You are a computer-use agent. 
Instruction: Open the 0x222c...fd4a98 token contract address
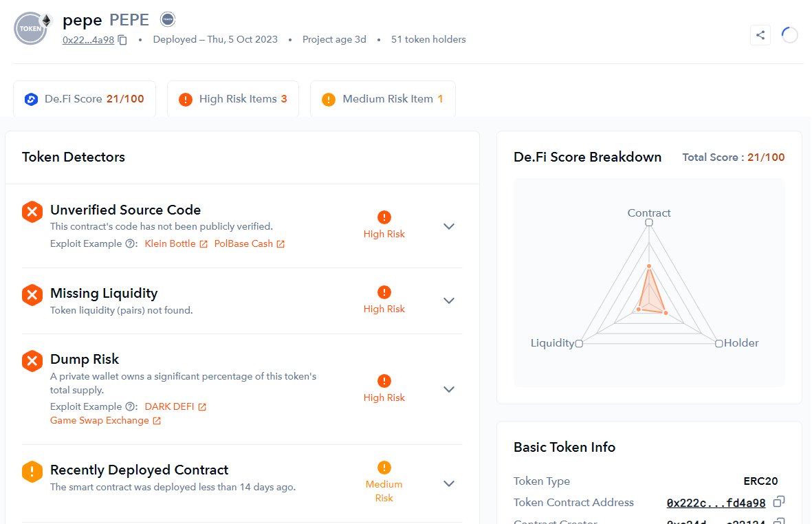[x=716, y=503]
